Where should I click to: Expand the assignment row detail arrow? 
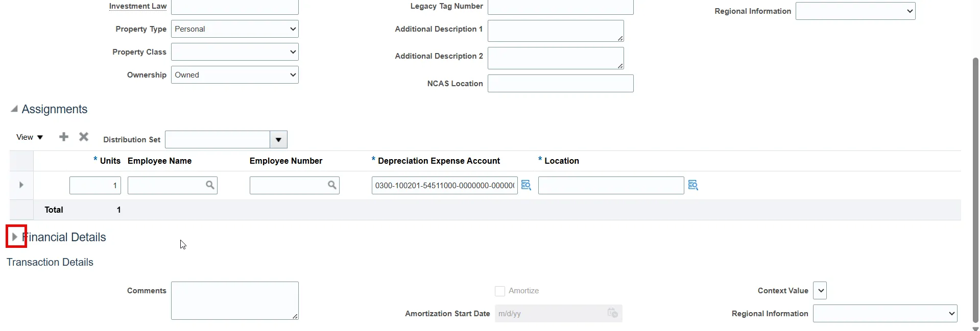[x=21, y=185]
